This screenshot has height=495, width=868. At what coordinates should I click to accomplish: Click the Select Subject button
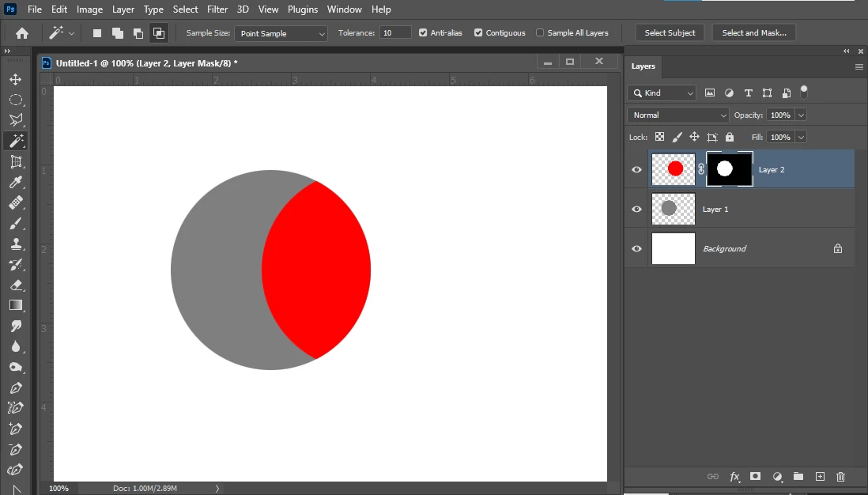[670, 32]
